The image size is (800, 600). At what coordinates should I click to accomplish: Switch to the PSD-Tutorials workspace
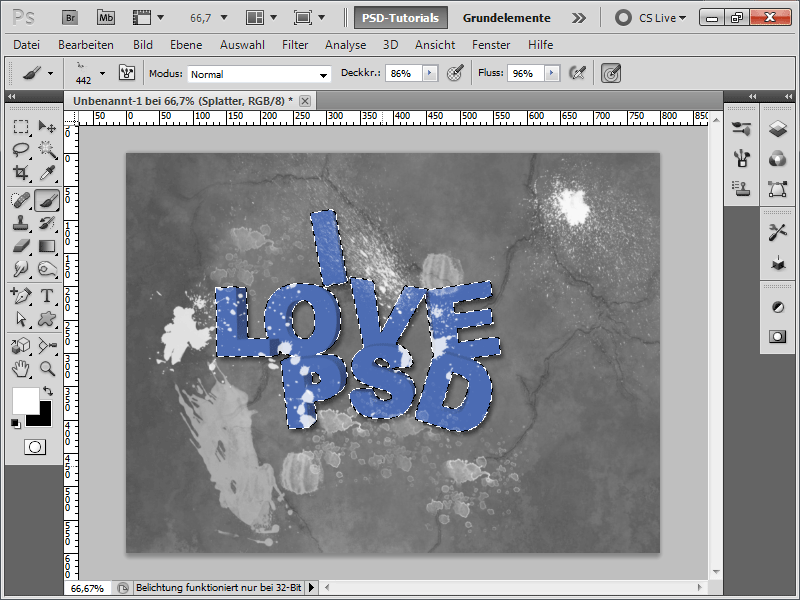401,18
